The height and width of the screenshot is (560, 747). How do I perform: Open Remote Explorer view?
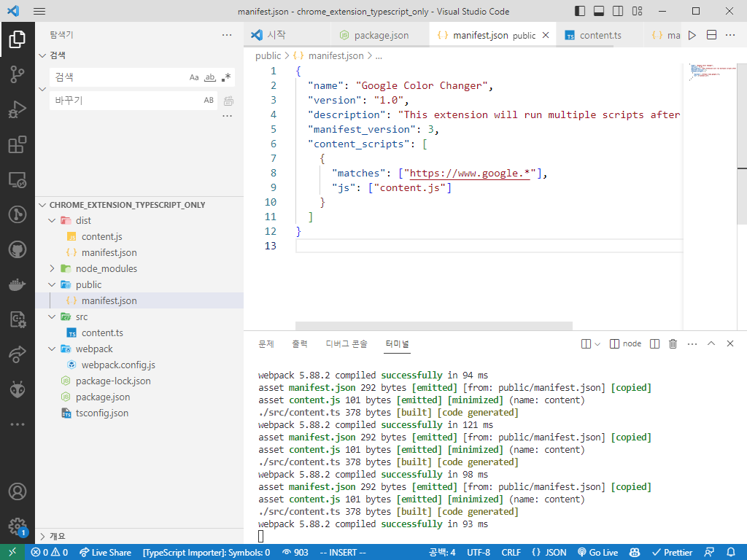18,180
